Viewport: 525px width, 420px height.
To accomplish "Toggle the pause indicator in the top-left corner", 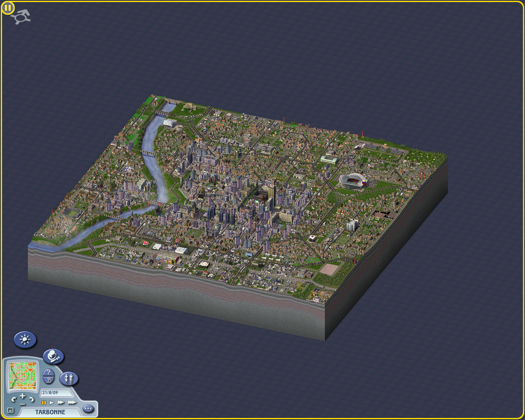I will 8,7.
